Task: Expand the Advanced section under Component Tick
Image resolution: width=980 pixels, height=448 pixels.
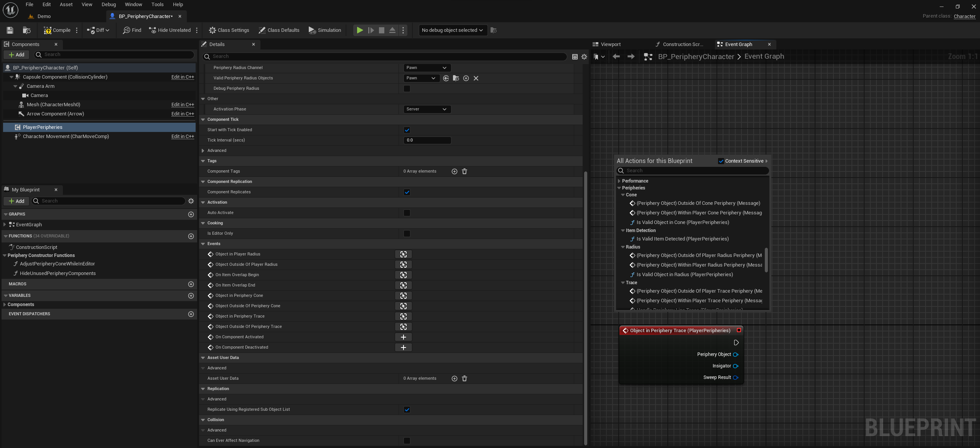Action: pos(203,151)
